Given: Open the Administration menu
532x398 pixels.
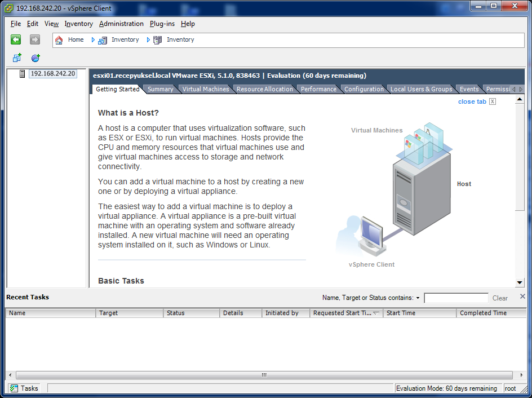Looking at the screenshot, I should 121,24.
